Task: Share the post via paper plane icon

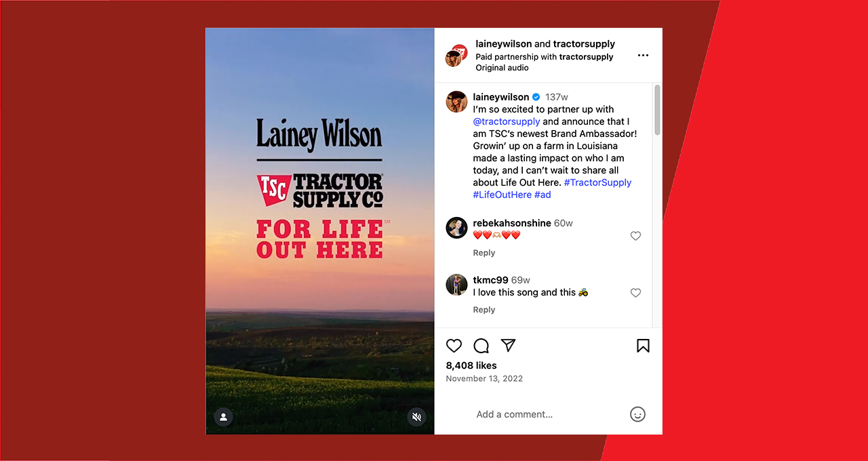Action: [509, 346]
